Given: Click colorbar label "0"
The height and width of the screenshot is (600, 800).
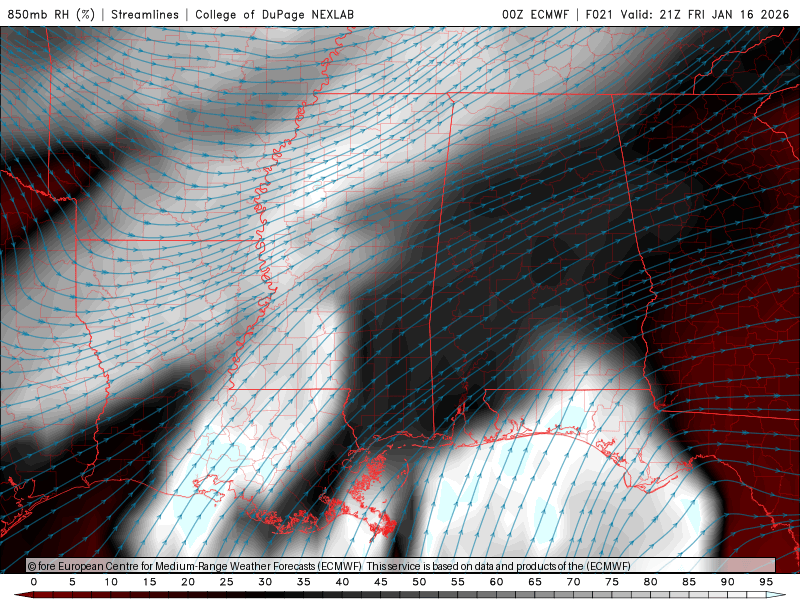Looking at the screenshot, I should 34,582.
